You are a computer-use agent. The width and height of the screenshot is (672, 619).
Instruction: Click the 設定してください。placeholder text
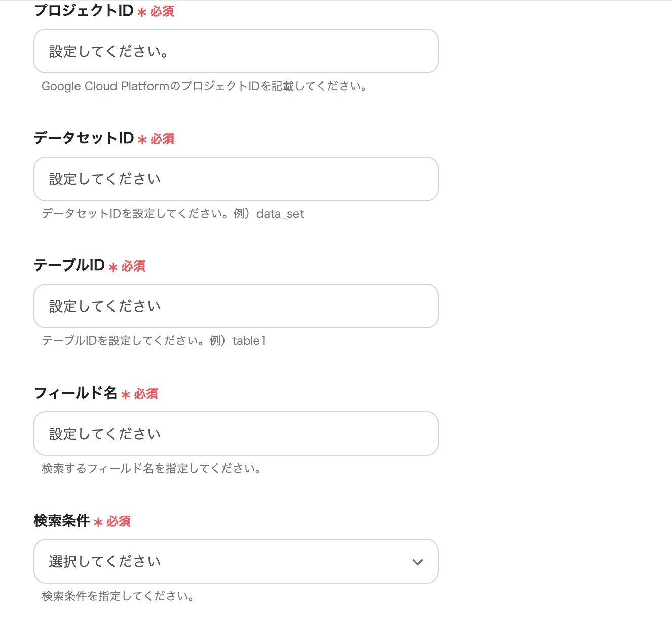pos(108,51)
